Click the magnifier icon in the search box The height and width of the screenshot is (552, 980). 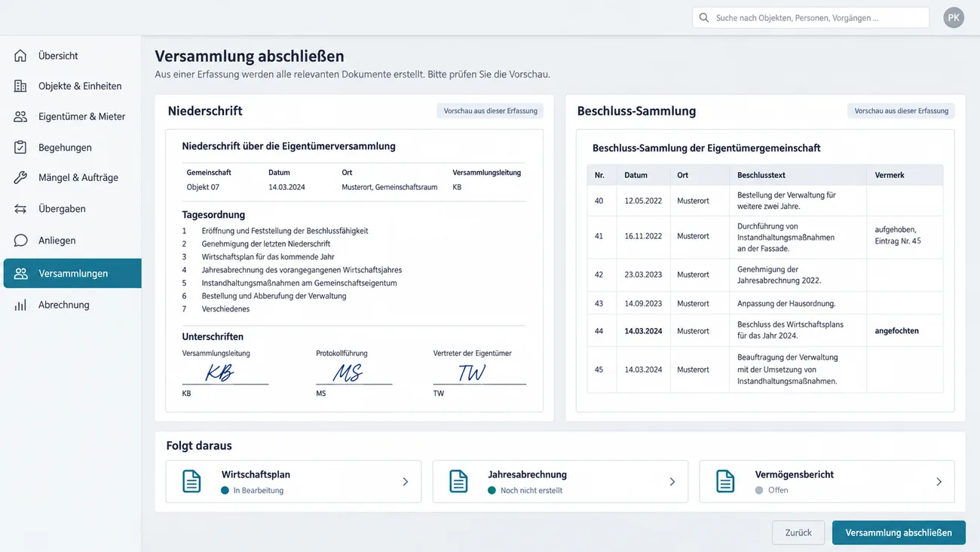704,17
